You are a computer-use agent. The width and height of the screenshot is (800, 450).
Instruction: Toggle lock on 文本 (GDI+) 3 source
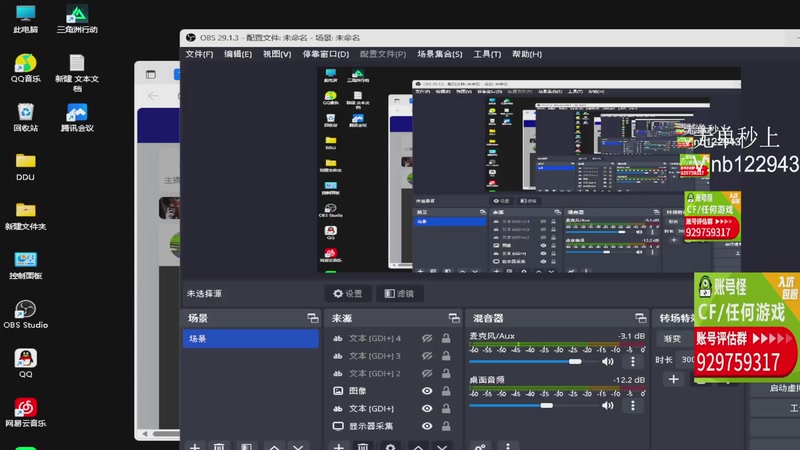pyautogui.click(x=446, y=356)
